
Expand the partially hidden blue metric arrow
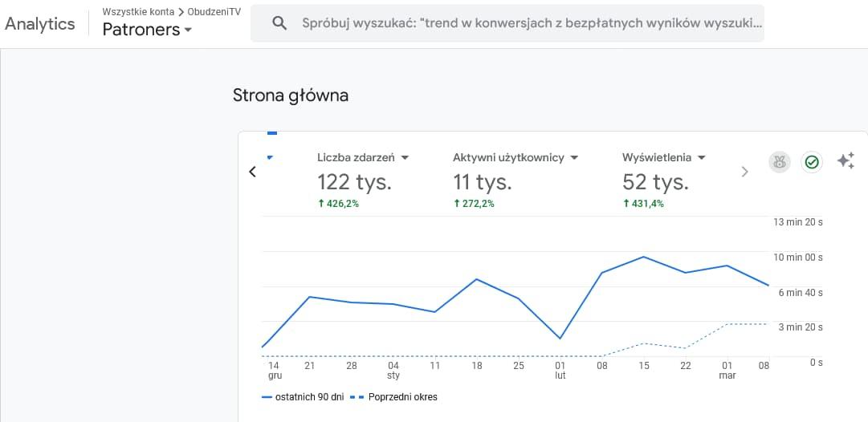coord(271,157)
